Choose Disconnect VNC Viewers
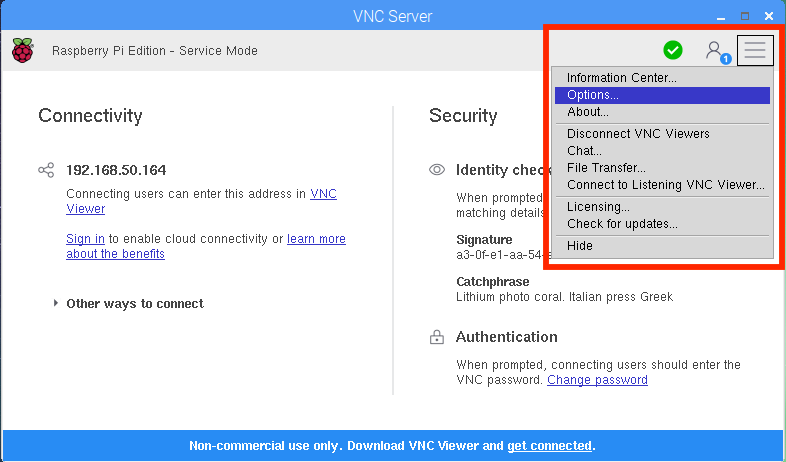786x462 pixels. click(x=662, y=134)
